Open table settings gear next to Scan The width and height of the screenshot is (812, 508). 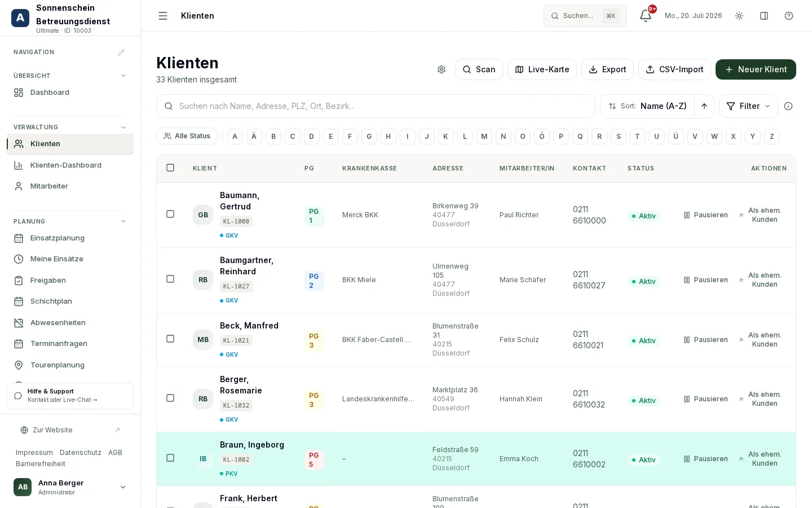[442, 69]
